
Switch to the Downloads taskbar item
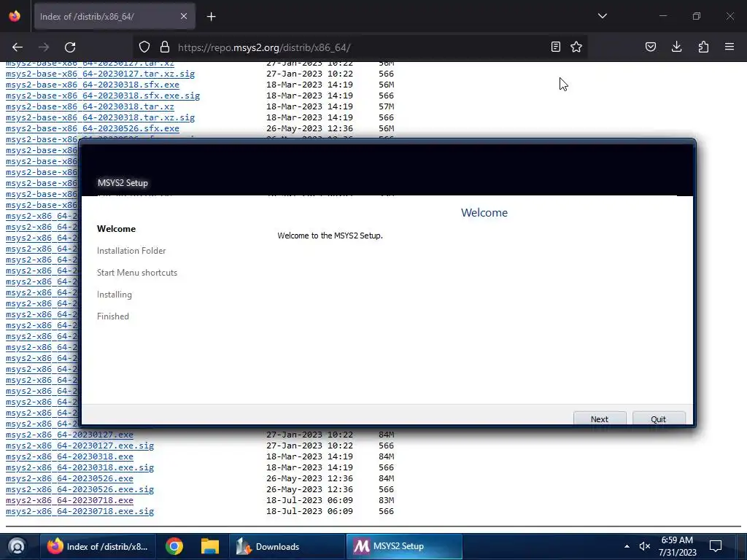tap(287, 546)
